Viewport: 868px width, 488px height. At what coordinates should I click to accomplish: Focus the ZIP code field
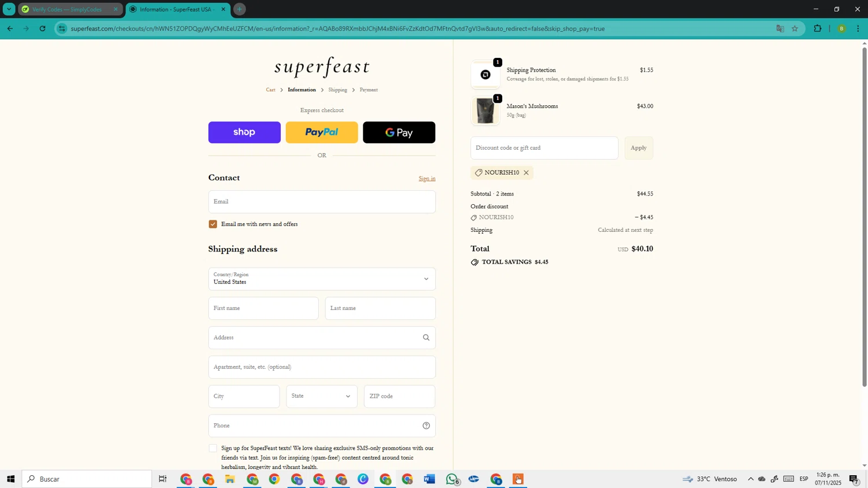tap(399, 397)
